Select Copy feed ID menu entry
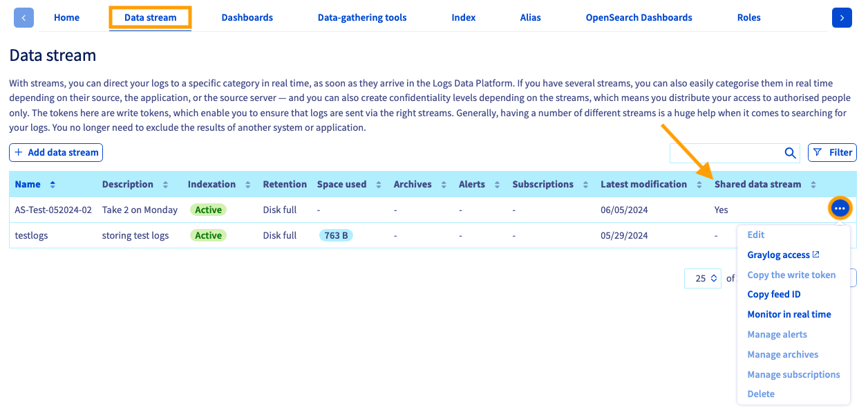The width and height of the screenshot is (868, 411). click(774, 294)
